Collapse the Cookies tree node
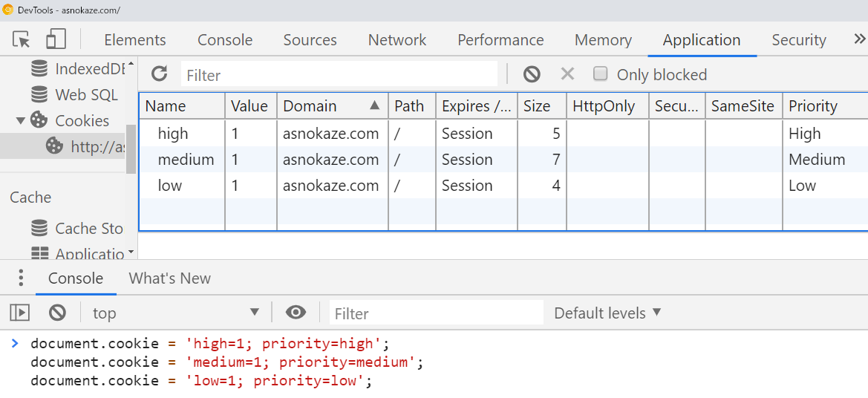The height and width of the screenshot is (398, 868). pos(20,120)
